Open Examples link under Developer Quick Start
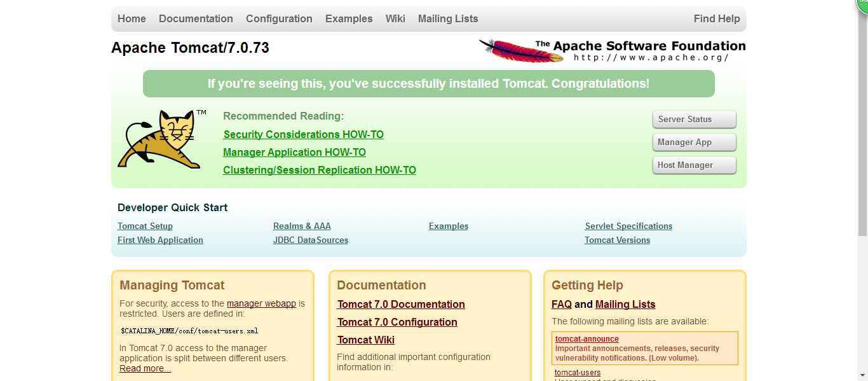 tap(449, 226)
